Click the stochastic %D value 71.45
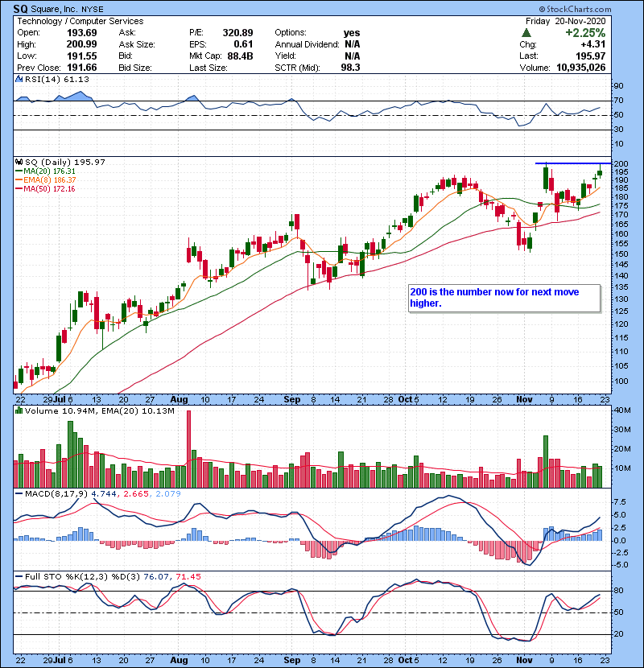This screenshot has height=668, width=644. pyautogui.click(x=188, y=577)
